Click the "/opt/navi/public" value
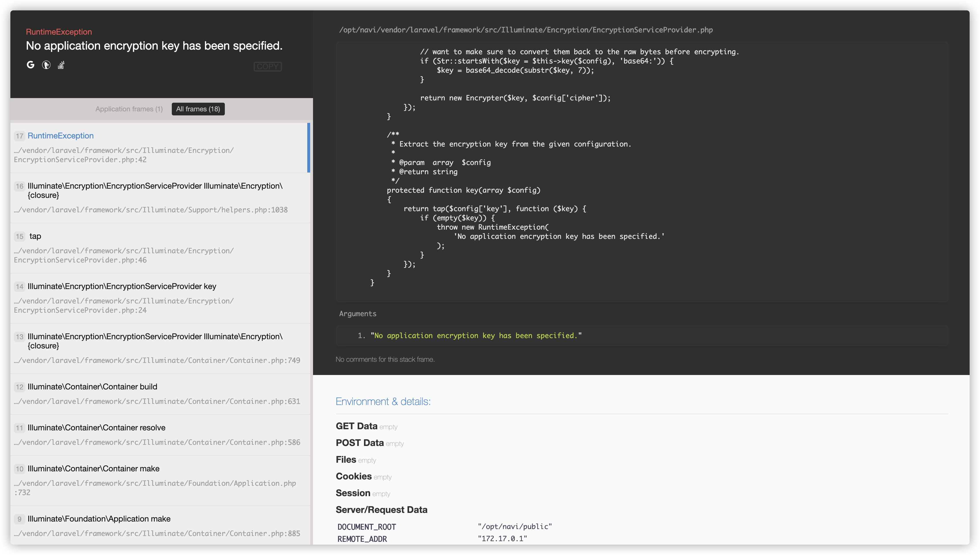 [x=515, y=526]
